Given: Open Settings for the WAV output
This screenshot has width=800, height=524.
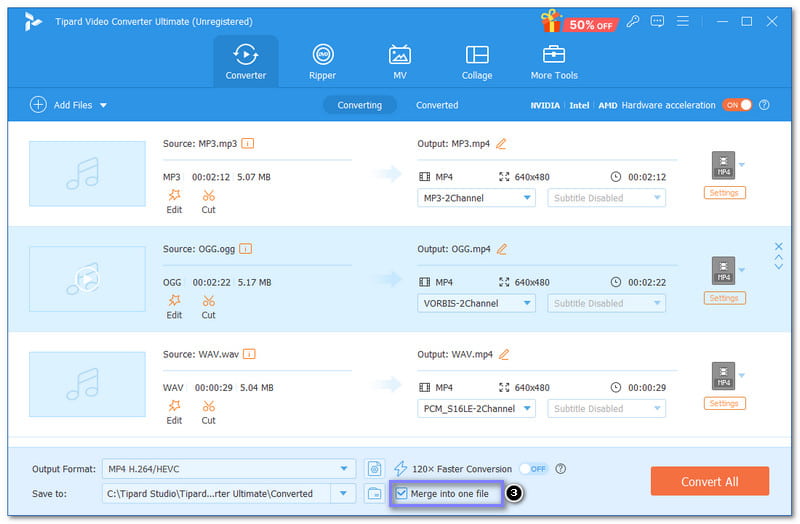Looking at the screenshot, I should pos(724,404).
